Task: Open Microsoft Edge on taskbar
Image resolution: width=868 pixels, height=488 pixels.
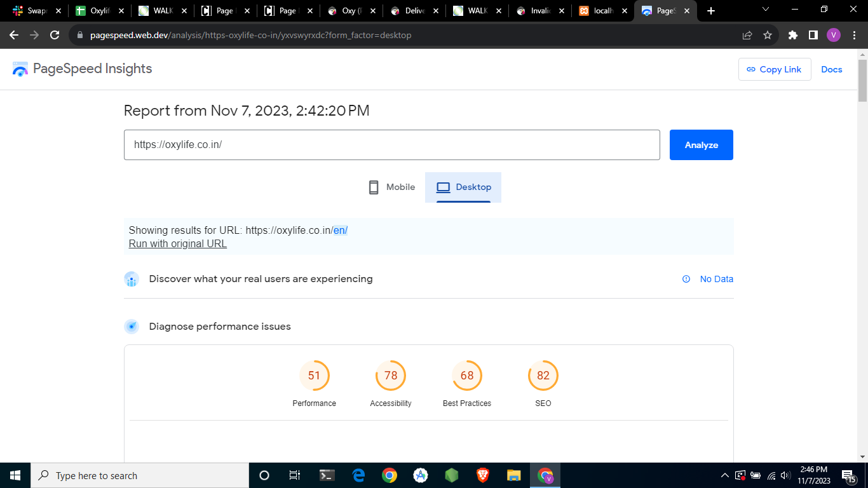Action: 358,475
